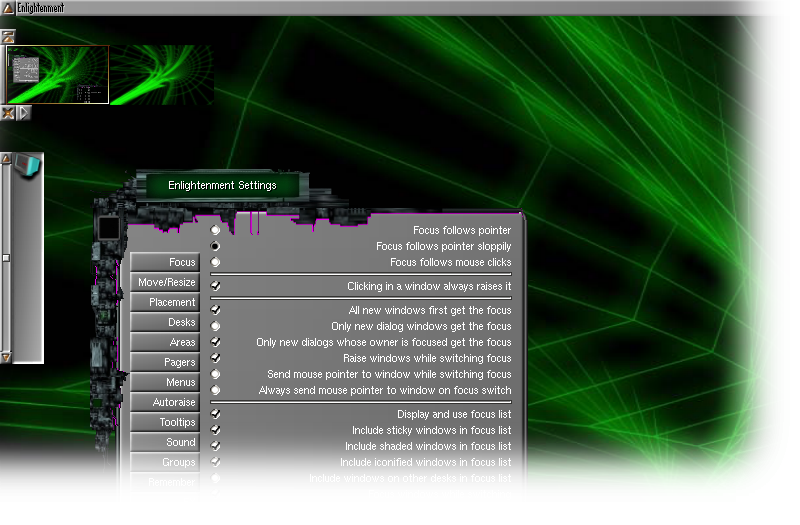The image size is (800, 525).
Task: Toggle All new windows first get the focus
Action: [216, 310]
